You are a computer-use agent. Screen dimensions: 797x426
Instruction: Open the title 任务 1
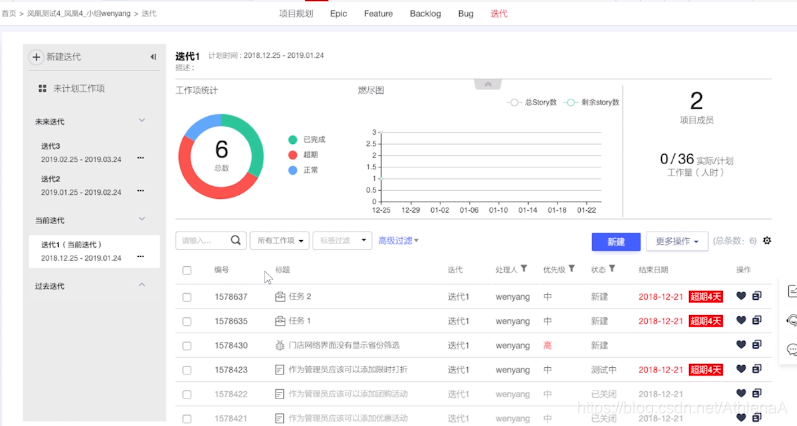299,321
